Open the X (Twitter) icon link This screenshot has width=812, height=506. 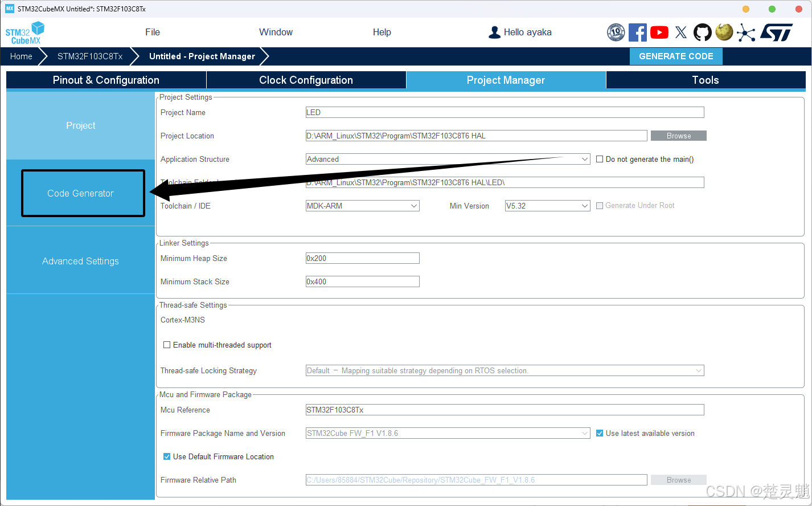click(681, 32)
